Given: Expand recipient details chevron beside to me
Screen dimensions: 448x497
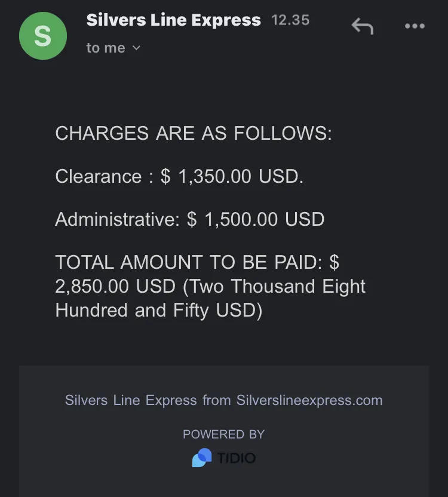Looking at the screenshot, I should 136,48.
